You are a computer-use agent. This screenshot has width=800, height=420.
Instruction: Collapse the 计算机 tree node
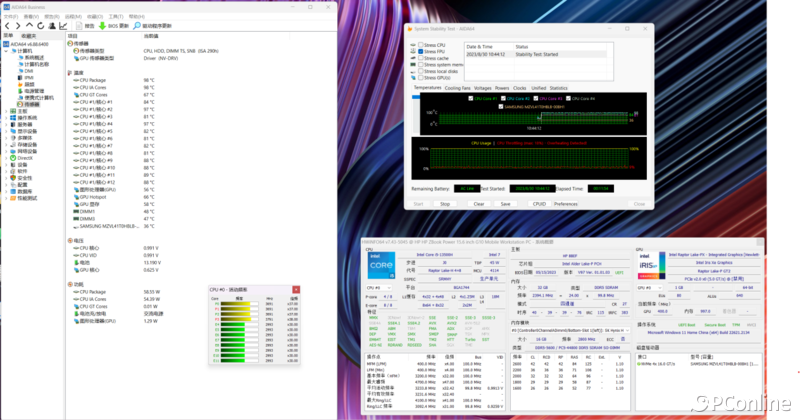[x=6, y=51]
